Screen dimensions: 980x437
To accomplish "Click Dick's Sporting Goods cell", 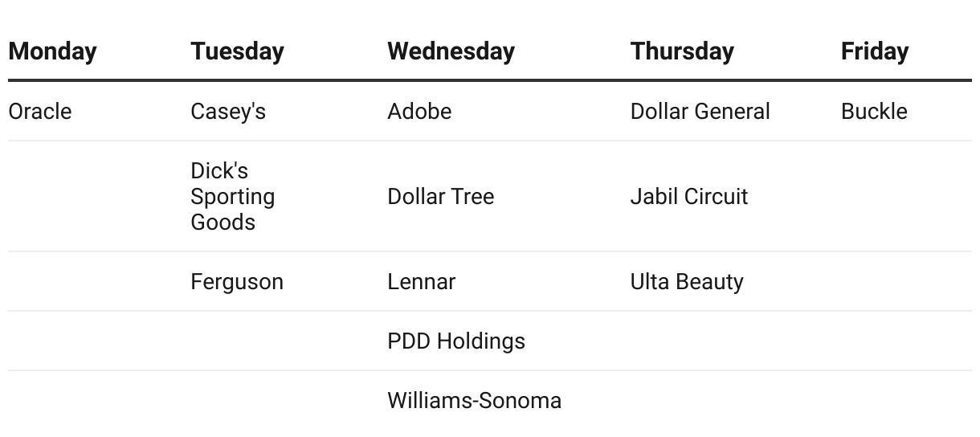I will (233, 196).
